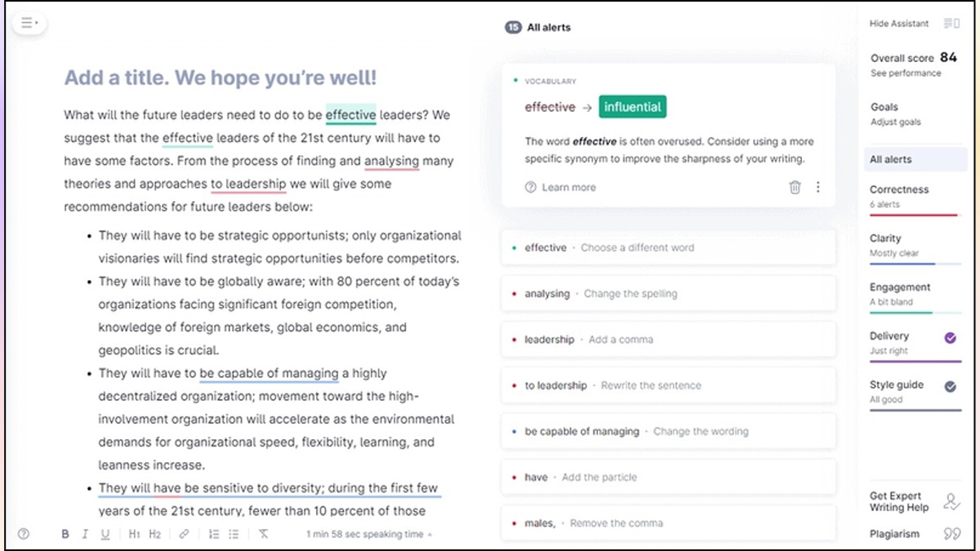Click the Plagiarism check button
The height and width of the screenshot is (551, 980).
894,534
